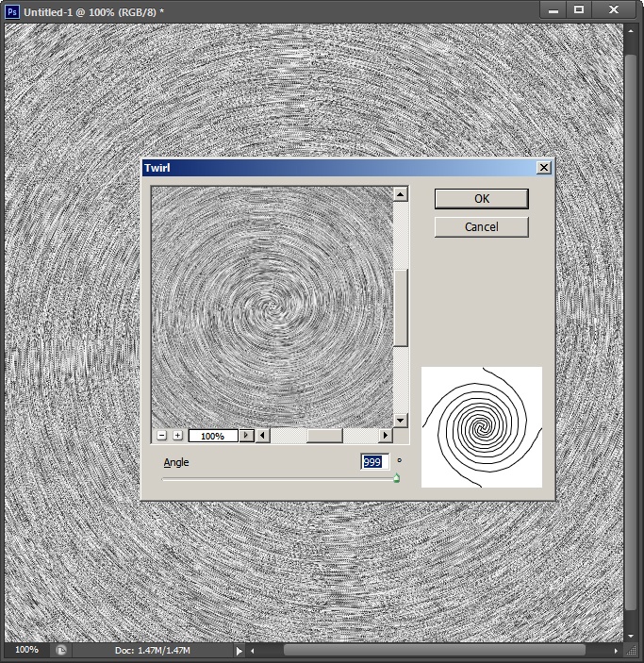
Task: Click the preview horizontal scrollbar thumb
Action: (324, 436)
